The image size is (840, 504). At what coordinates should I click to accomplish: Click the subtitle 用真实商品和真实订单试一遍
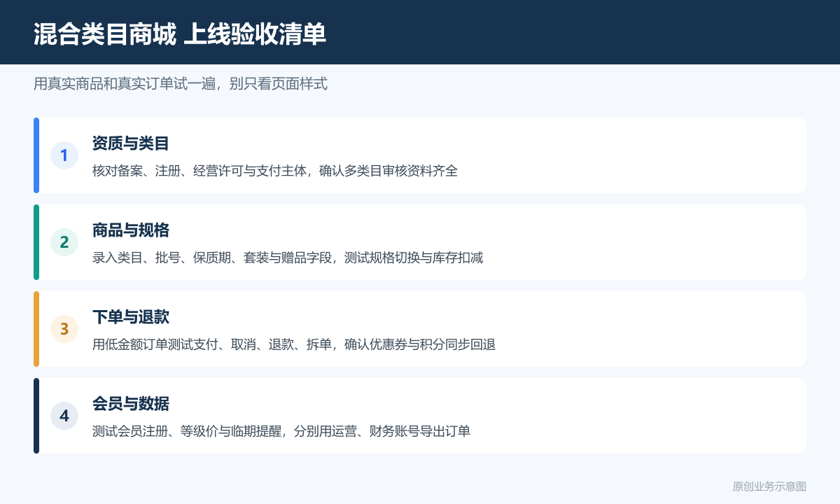coord(181,84)
